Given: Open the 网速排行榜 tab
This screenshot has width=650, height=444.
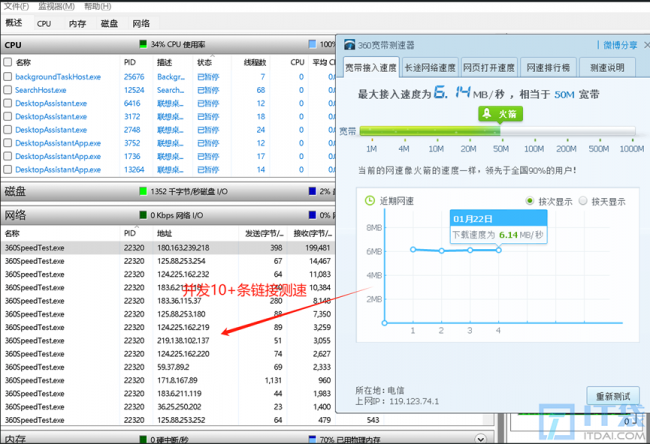Looking at the screenshot, I should tap(548, 68).
